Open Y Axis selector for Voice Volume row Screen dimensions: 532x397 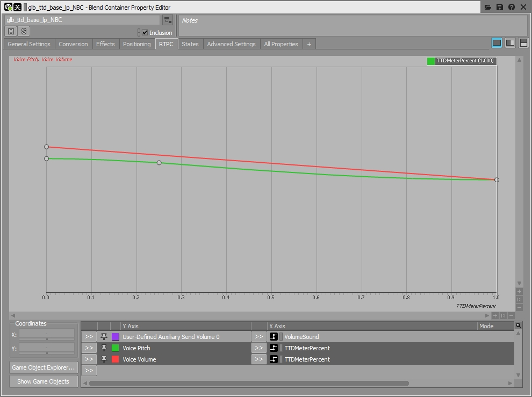(x=89, y=359)
